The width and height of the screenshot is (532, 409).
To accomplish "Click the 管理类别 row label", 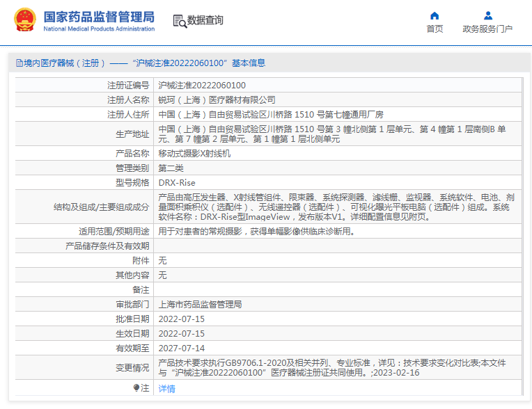I will point(132,168).
